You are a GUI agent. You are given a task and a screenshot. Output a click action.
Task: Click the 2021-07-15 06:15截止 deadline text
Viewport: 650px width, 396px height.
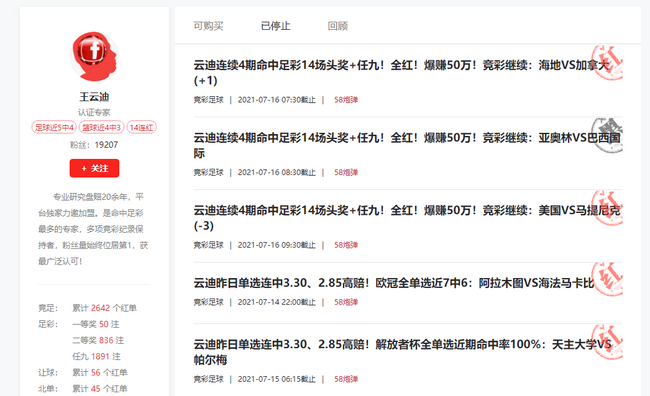click(276, 379)
